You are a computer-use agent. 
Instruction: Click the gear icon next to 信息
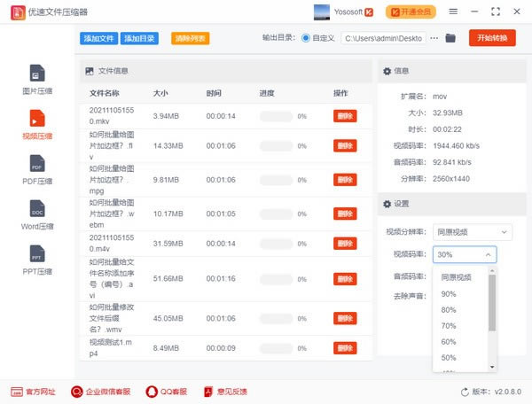[387, 71]
